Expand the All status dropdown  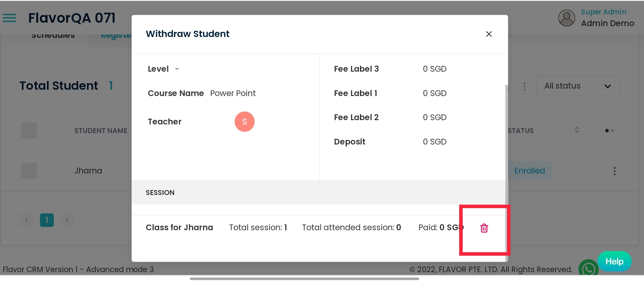(x=578, y=86)
